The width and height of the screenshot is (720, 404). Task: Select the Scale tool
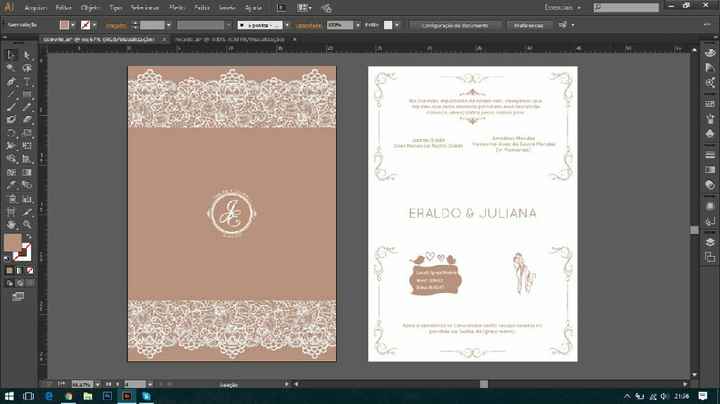click(x=27, y=133)
